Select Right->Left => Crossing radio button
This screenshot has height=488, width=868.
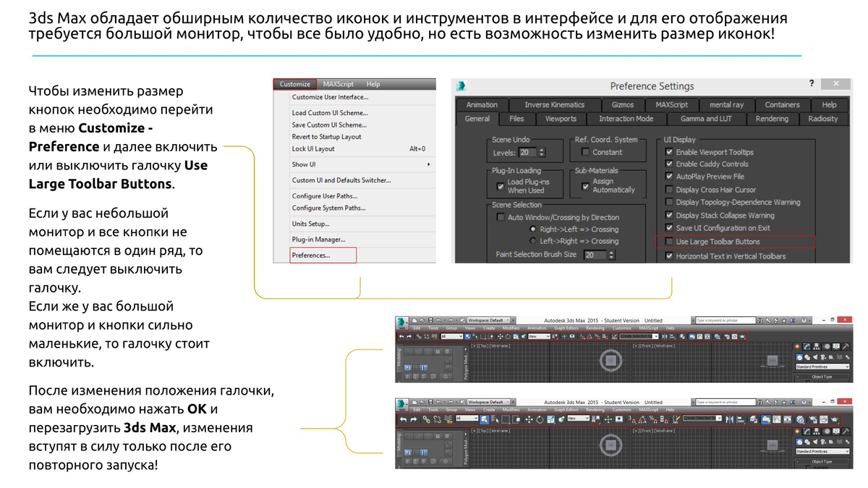533,229
